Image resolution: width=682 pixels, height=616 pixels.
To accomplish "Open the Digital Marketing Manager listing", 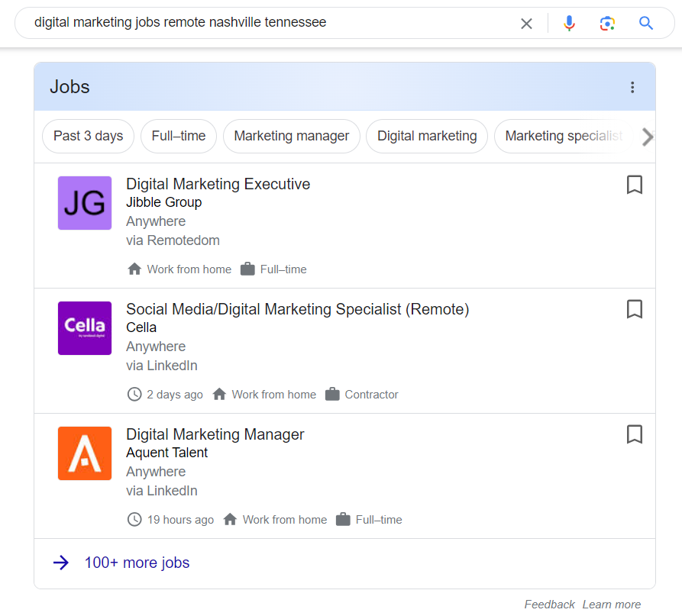I will pyautogui.click(x=215, y=435).
